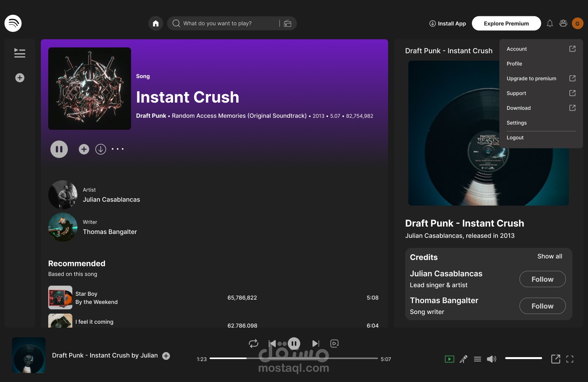Click the large vinyl record image in right panel

click(x=488, y=133)
